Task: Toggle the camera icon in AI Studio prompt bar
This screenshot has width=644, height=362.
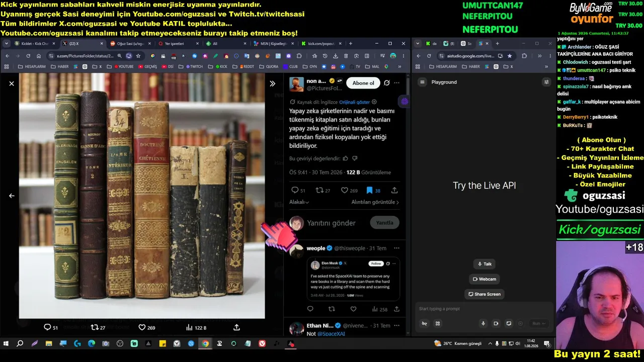Action: (x=496, y=323)
